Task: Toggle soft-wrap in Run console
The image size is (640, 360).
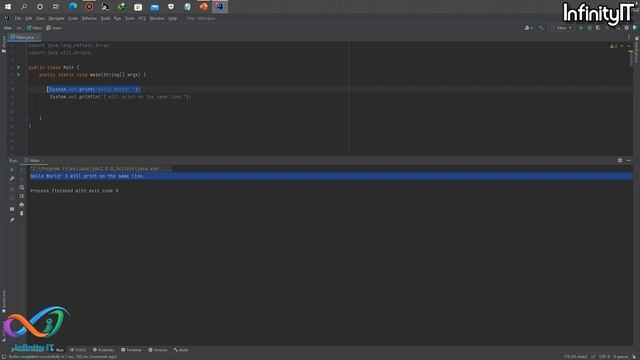Action: 22,187
